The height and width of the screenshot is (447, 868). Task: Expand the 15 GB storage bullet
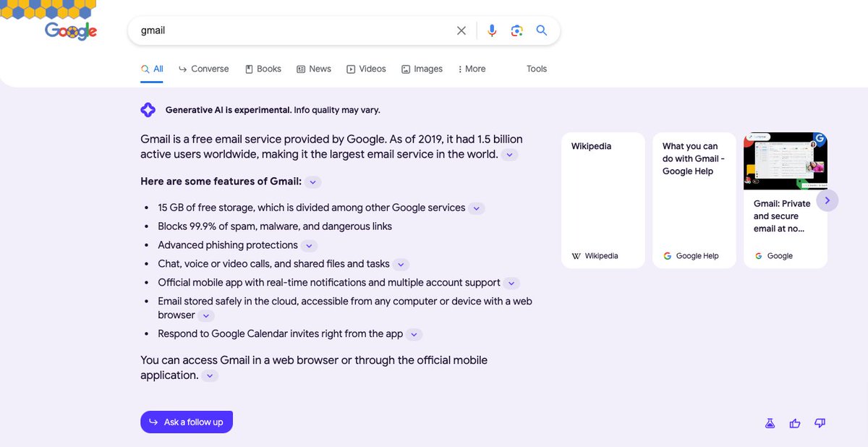[476, 208]
